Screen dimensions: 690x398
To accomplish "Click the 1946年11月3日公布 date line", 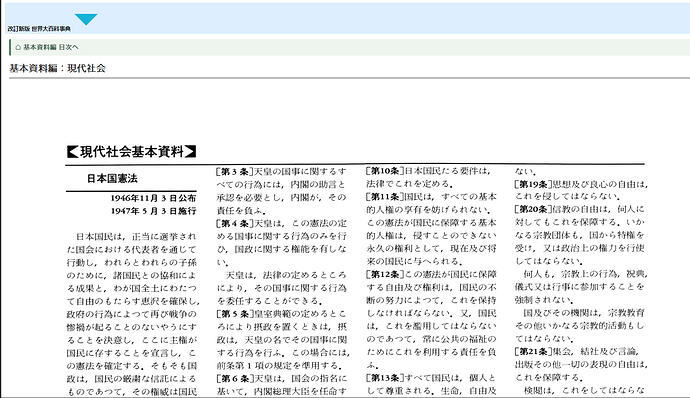I will [x=153, y=198].
